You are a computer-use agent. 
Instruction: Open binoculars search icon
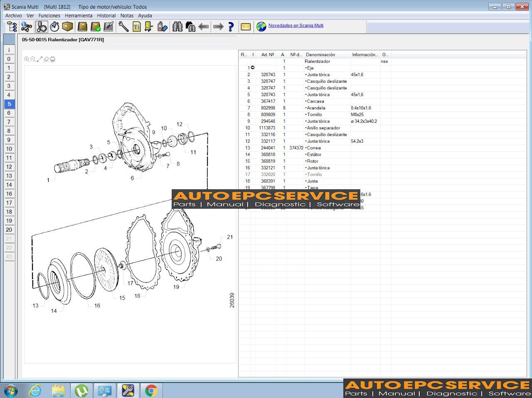[x=177, y=27]
